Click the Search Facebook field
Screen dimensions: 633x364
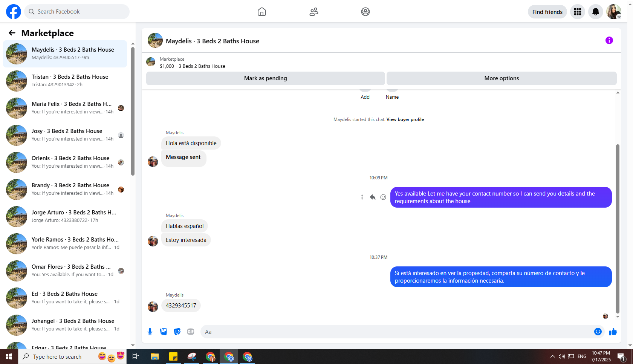pyautogui.click(x=77, y=12)
